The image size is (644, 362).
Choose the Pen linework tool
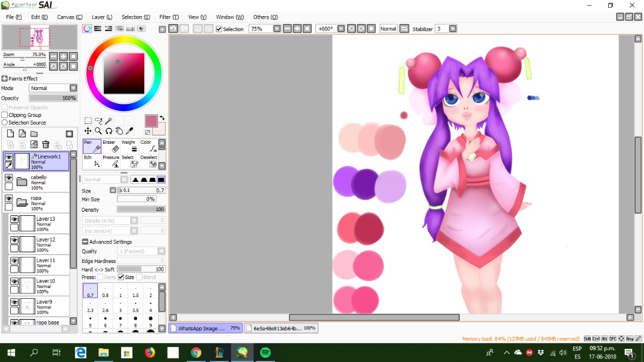(x=92, y=146)
